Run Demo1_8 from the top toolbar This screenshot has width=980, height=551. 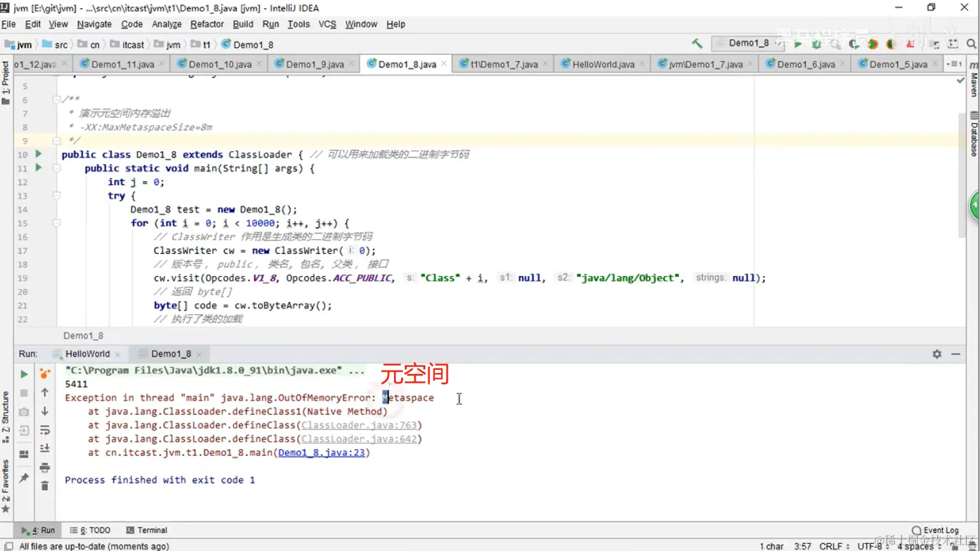pyautogui.click(x=798, y=44)
